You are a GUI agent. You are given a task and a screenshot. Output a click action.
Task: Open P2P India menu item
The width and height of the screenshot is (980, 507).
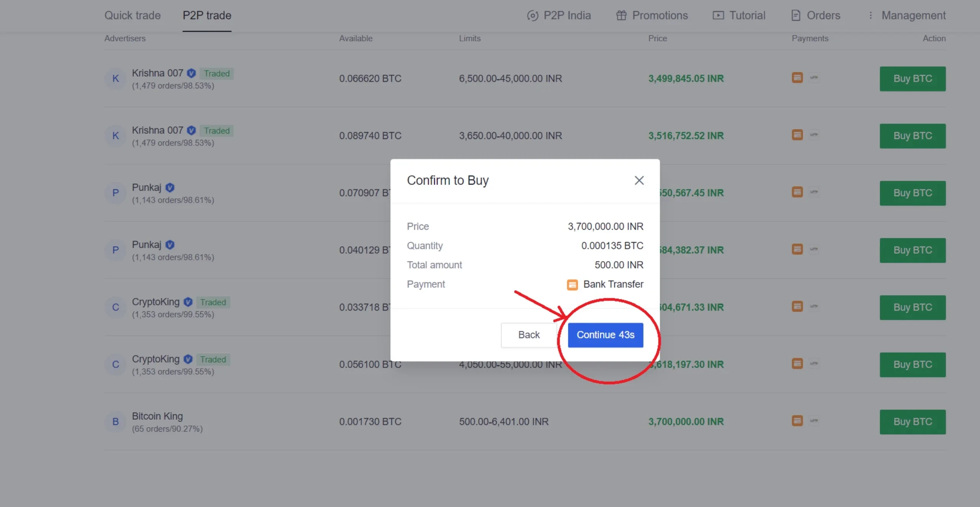(559, 15)
